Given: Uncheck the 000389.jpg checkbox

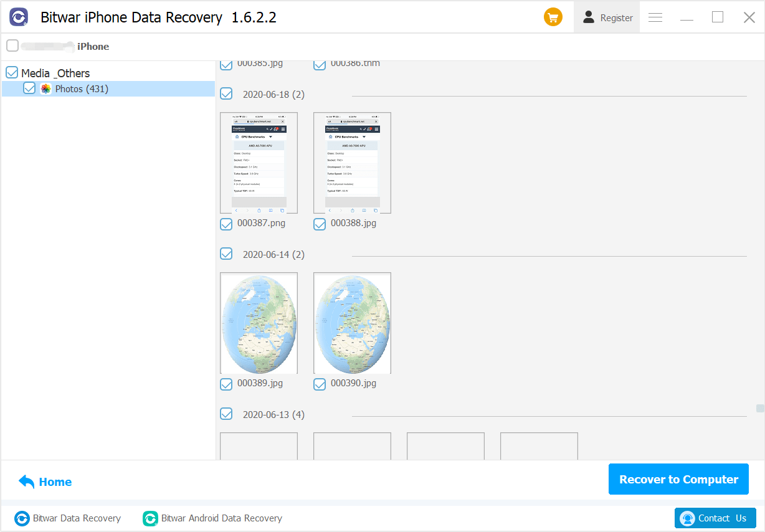Looking at the screenshot, I should pos(226,384).
